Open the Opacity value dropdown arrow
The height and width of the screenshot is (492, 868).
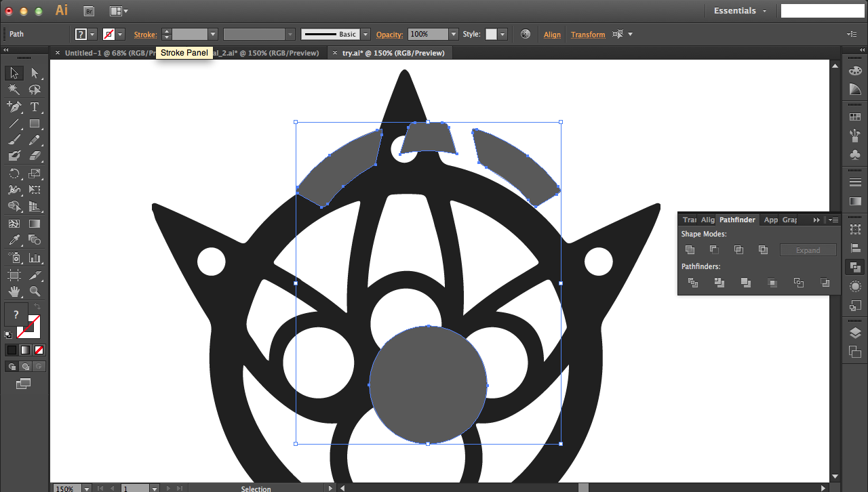(453, 34)
